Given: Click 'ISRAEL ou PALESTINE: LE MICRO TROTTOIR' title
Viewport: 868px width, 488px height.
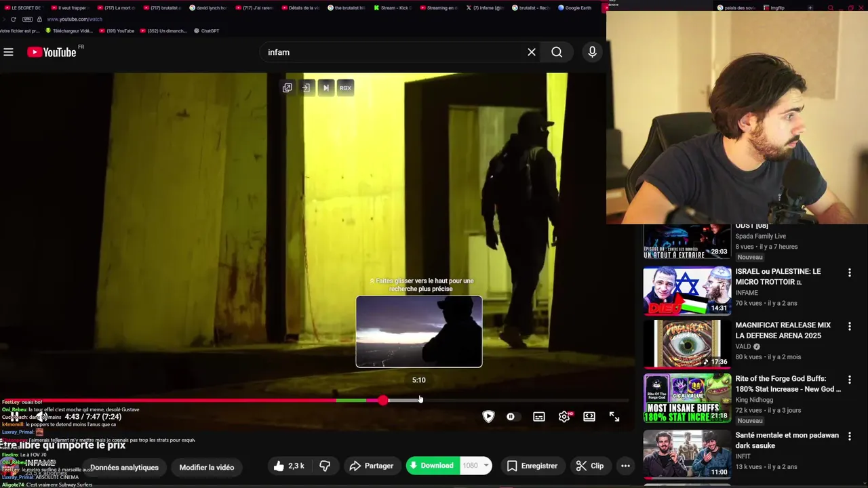Looking at the screenshot, I should [778, 277].
